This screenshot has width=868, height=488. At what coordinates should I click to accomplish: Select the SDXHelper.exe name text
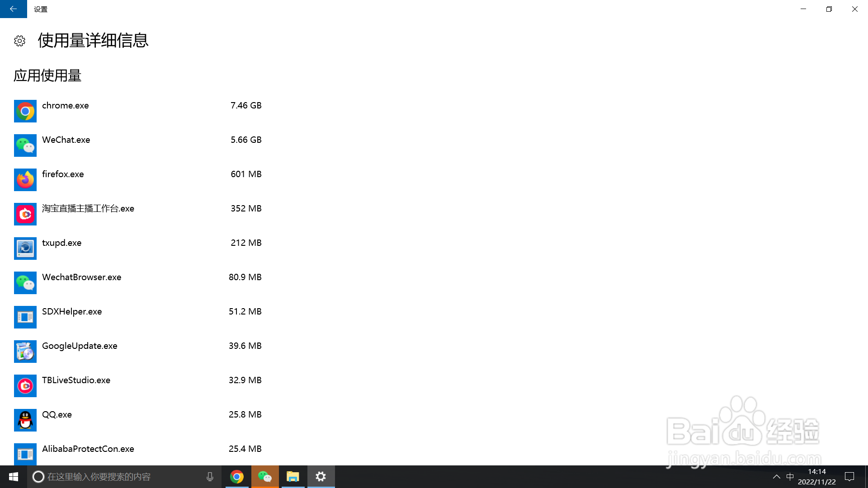pos(72,312)
